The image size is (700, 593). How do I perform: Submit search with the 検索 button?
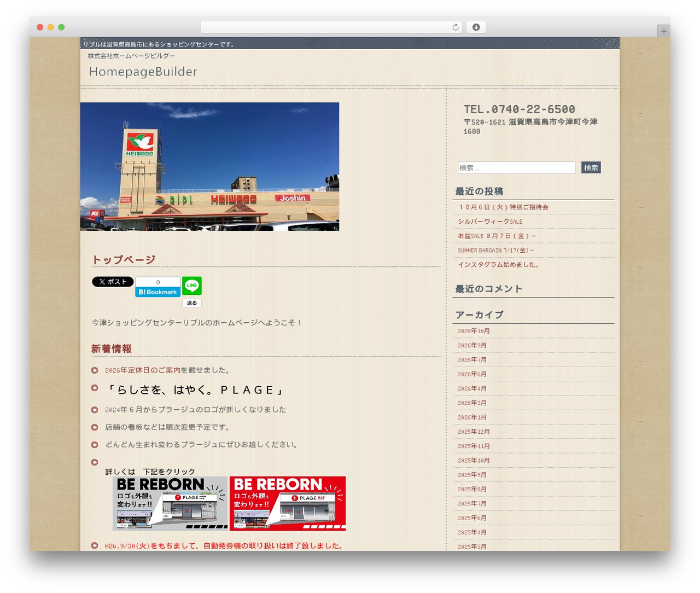pyautogui.click(x=591, y=167)
